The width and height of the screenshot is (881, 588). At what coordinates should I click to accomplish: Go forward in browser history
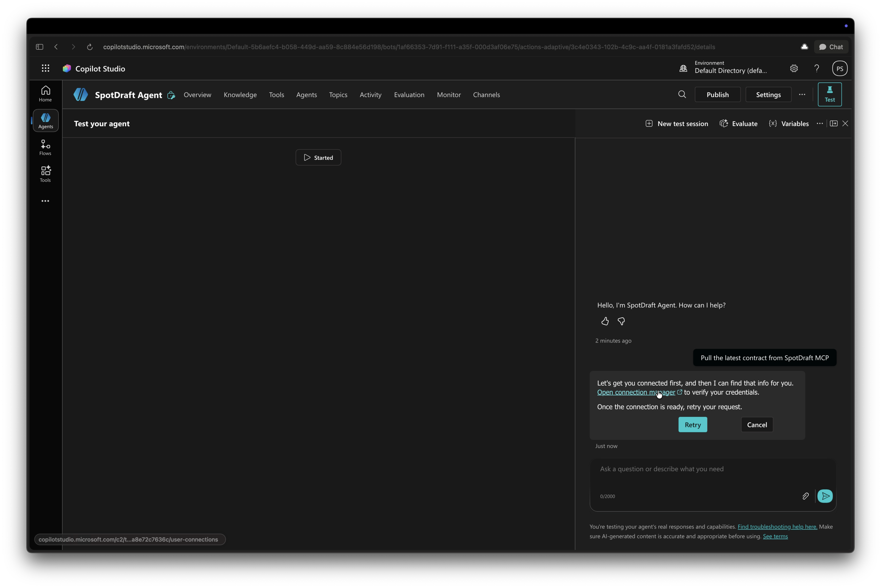point(73,47)
